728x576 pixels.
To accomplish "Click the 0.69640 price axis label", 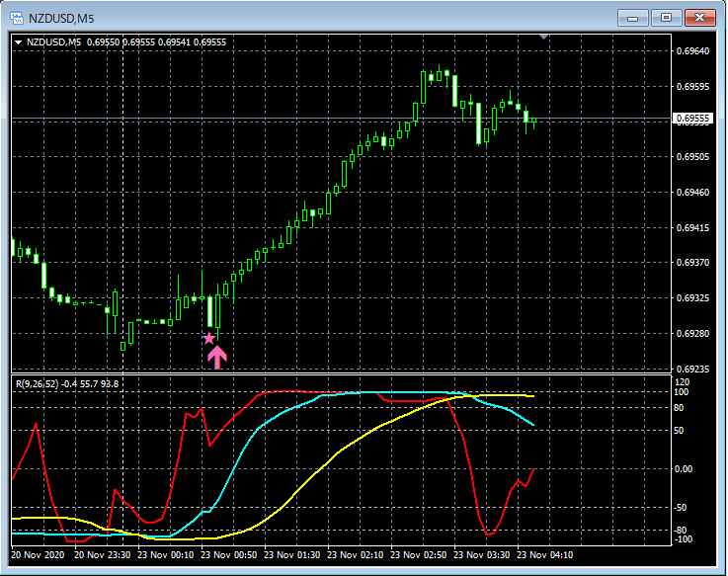I will 691,50.
